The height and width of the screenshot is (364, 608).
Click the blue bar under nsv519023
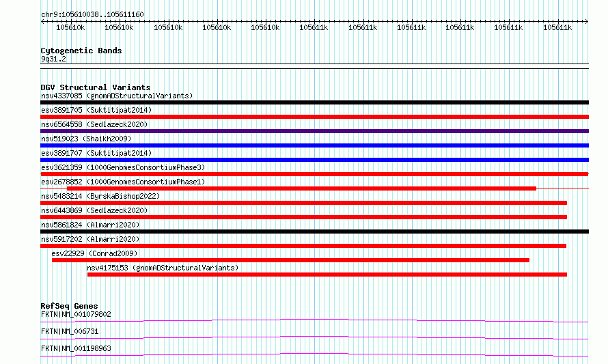[x=314, y=145]
